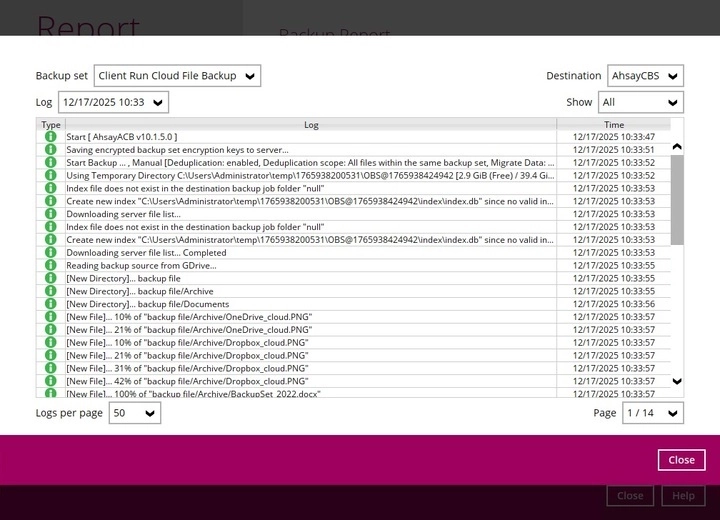Click info icon of 'Using Temporary Directory' row
The image size is (720, 520).
pos(51,175)
